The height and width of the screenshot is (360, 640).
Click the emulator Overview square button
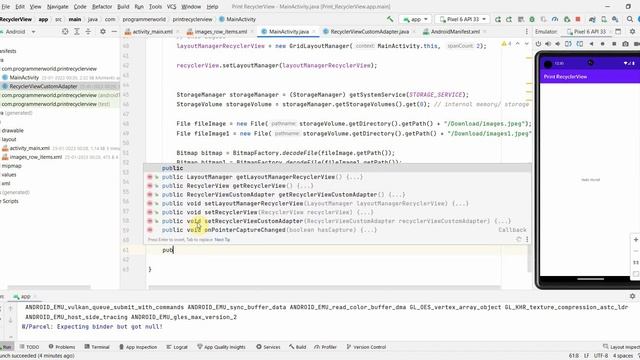[614, 44]
